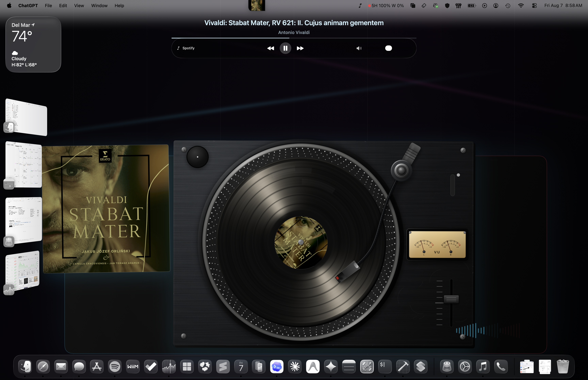Image resolution: width=588 pixels, height=380 pixels.
Task: Open the checkmark tasks app in Dock
Action: click(x=151, y=367)
